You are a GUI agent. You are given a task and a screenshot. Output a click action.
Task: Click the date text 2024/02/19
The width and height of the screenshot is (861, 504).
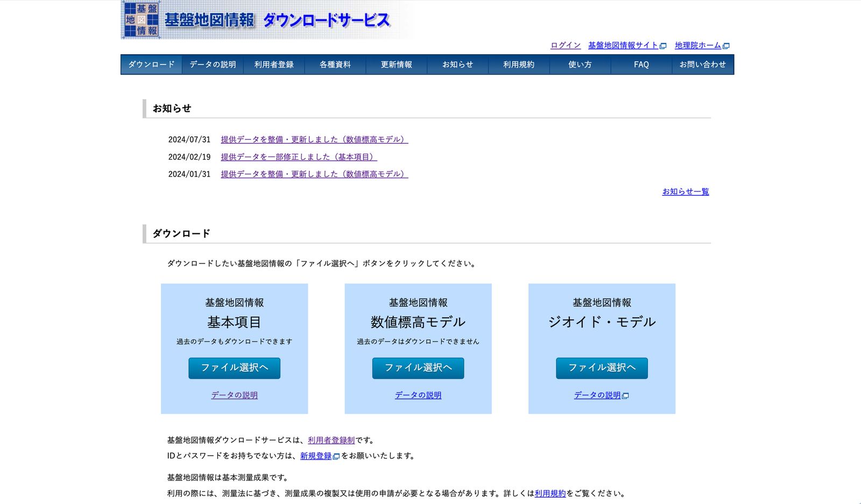(x=189, y=157)
